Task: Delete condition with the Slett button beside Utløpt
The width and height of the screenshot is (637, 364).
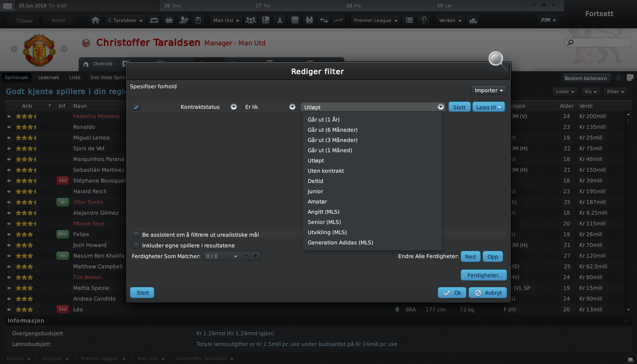Action: [459, 107]
